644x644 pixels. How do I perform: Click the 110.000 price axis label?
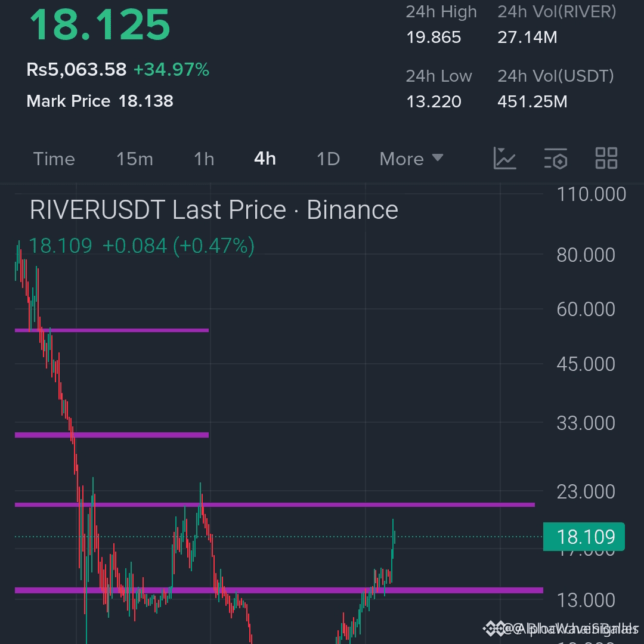(x=591, y=194)
